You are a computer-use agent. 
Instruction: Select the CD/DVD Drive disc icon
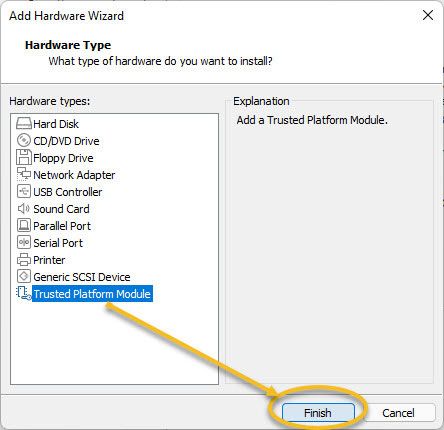click(x=24, y=140)
